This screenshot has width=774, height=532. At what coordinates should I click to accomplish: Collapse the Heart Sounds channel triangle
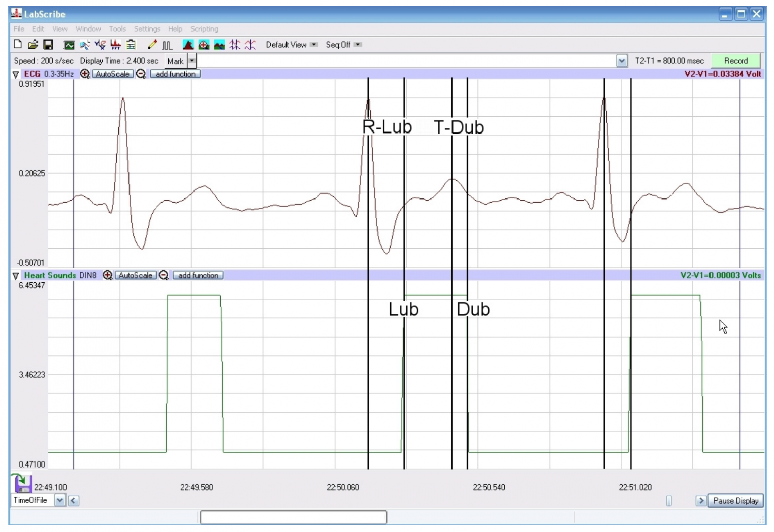tap(16, 276)
